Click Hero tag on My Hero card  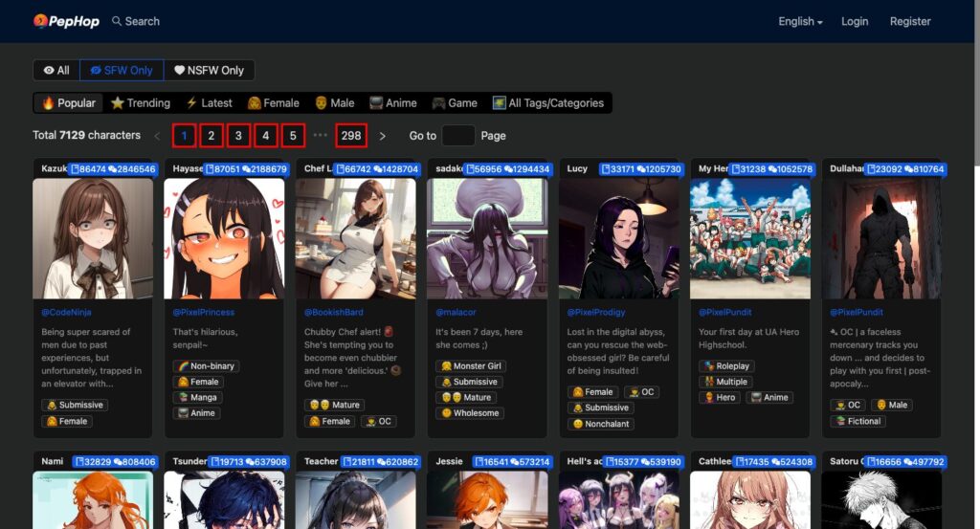(x=720, y=397)
